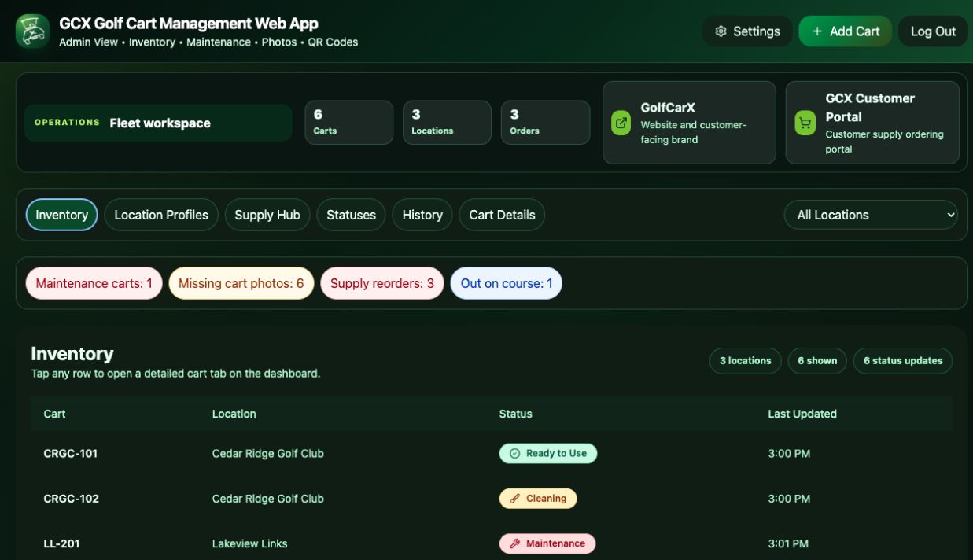Screen dimensions: 973x560
Task: Click the Maintenance carts: 1 alert chip
Action: click(94, 283)
